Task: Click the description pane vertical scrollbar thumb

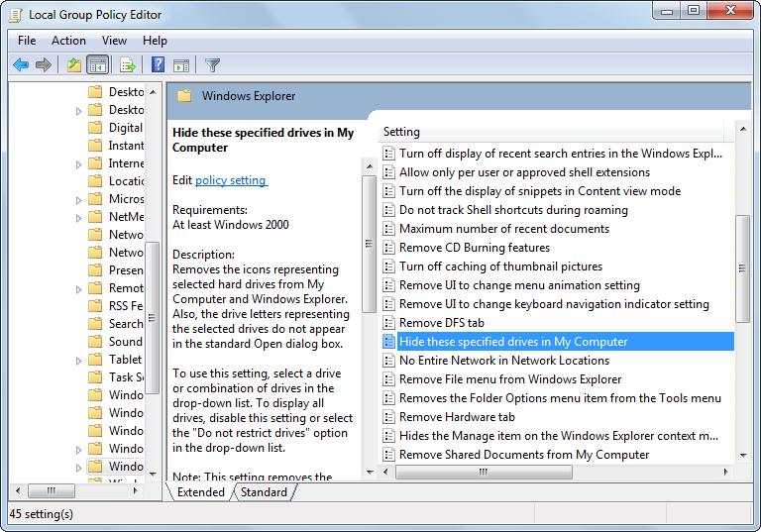Action: pos(369,244)
